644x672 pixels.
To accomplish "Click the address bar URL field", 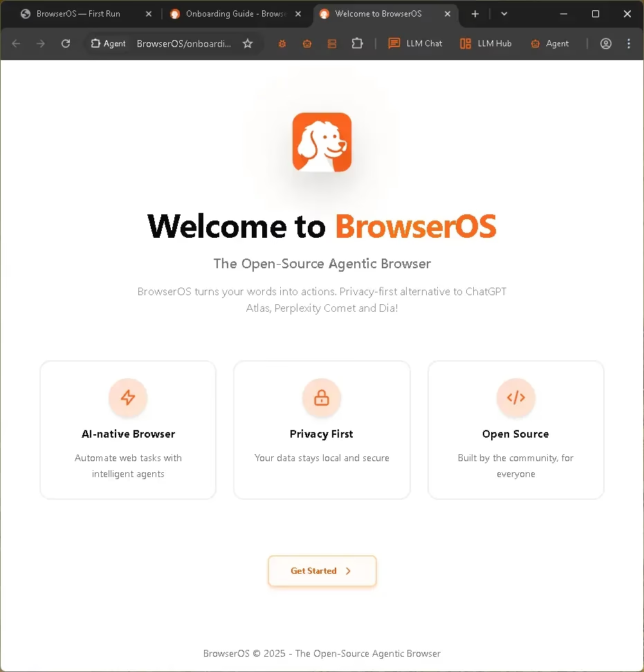I will (184, 44).
